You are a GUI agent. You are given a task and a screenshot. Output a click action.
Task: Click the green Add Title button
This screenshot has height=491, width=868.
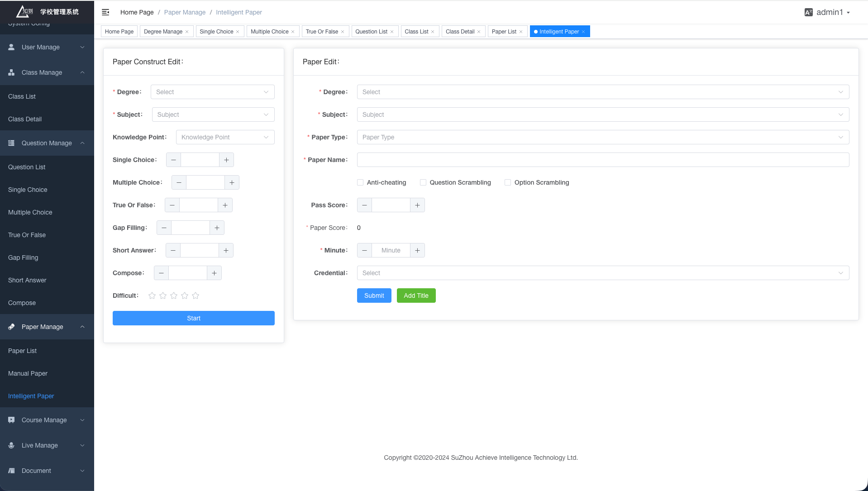point(416,296)
